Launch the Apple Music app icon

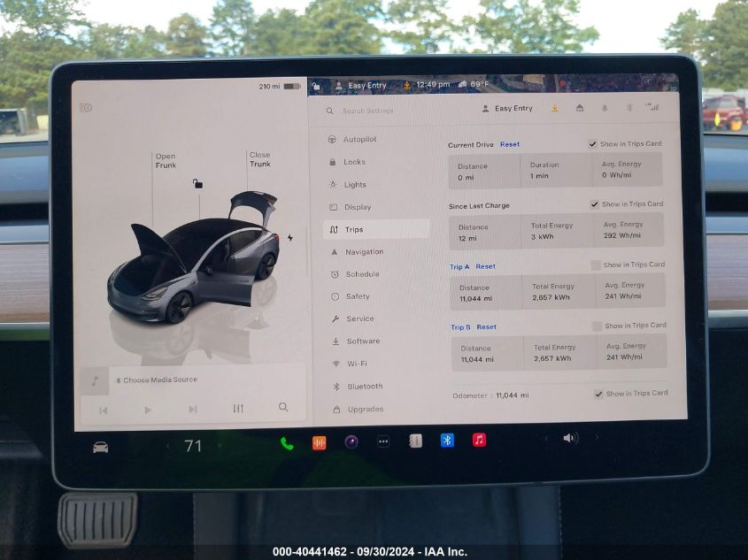click(479, 440)
